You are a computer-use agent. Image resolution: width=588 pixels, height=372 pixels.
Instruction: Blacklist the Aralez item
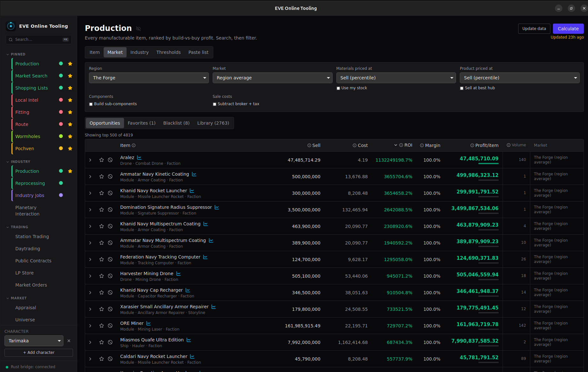(110, 160)
